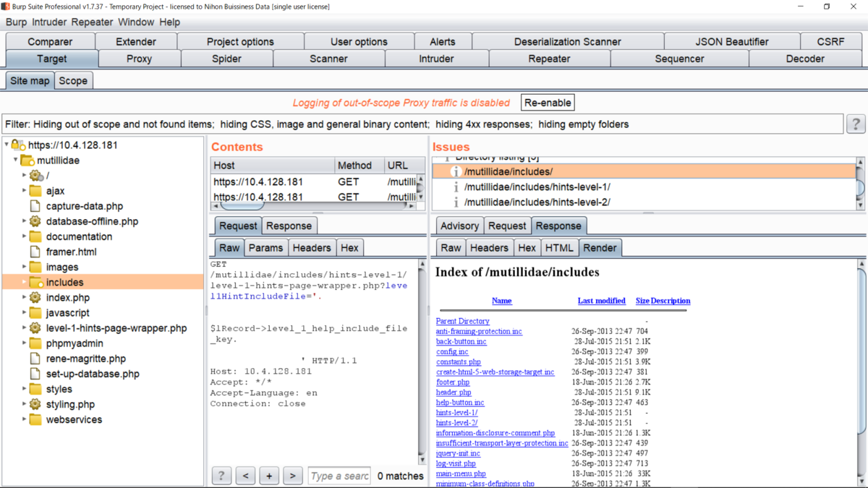The height and width of the screenshot is (488, 868).
Task: Click the site map filter bar
Action: click(423, 124)
